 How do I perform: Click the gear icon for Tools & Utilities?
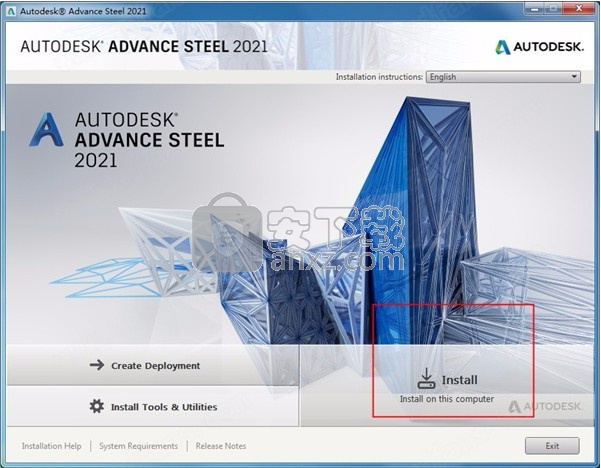click(x=97, y=406)
